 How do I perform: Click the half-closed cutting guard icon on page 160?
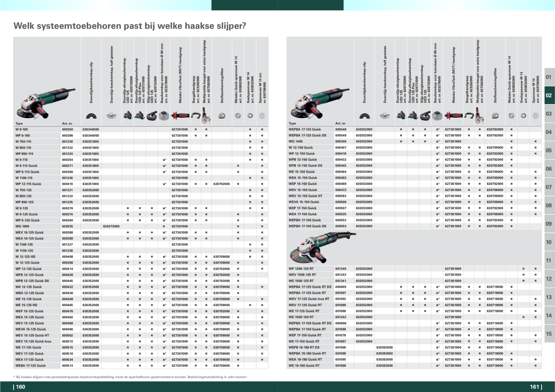(111, 116)
